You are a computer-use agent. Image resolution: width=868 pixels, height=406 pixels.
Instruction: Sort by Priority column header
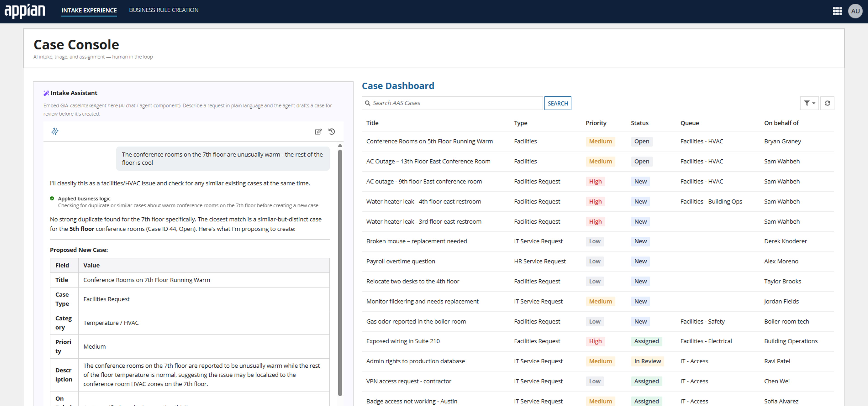pyautogui.click(x=596, y=123)
